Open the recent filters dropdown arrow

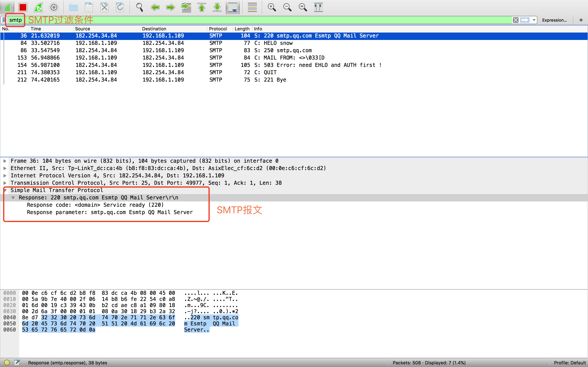pos(534,20)
